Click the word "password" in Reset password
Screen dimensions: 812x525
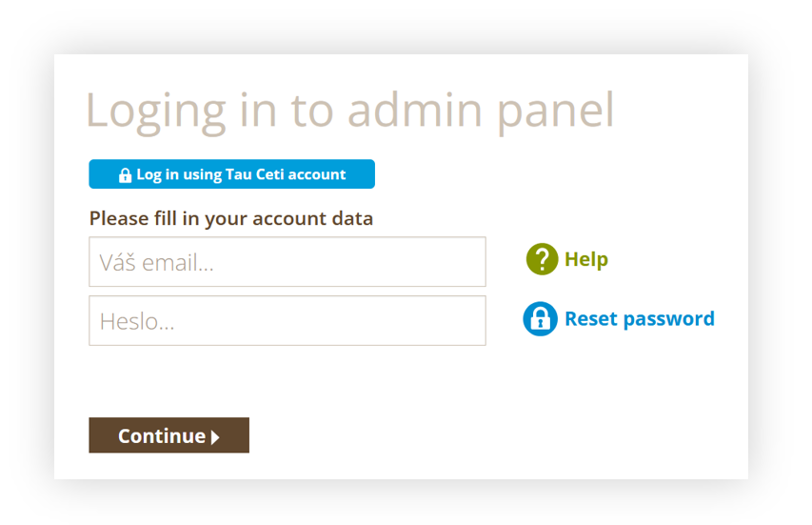pyautogui.click(x=669, y=319)
